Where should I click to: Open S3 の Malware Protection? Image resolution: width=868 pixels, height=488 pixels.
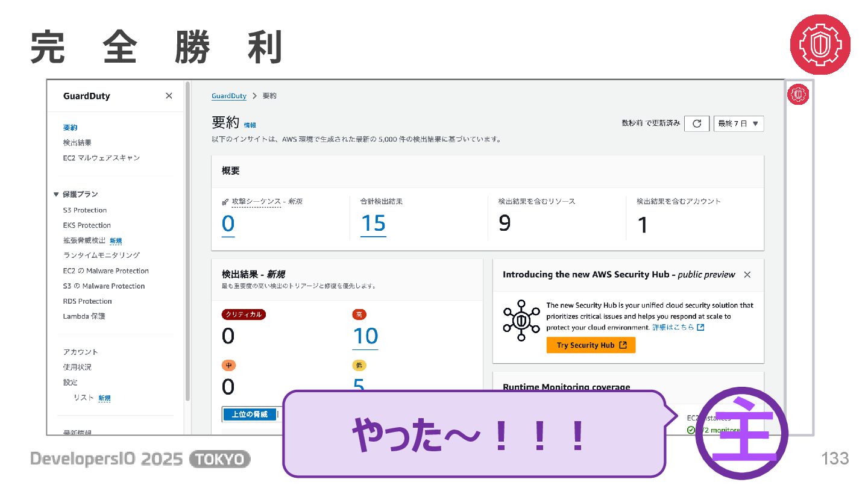tap(104, 286)
